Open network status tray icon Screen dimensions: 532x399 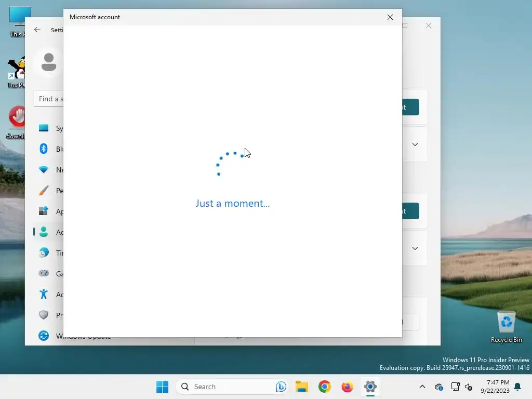455,387
